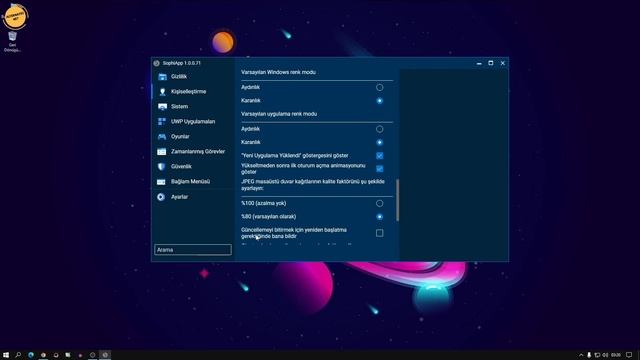640x360 pixels.
Task: Open the Güvenlik shield icon
Action: click(162, 167)
